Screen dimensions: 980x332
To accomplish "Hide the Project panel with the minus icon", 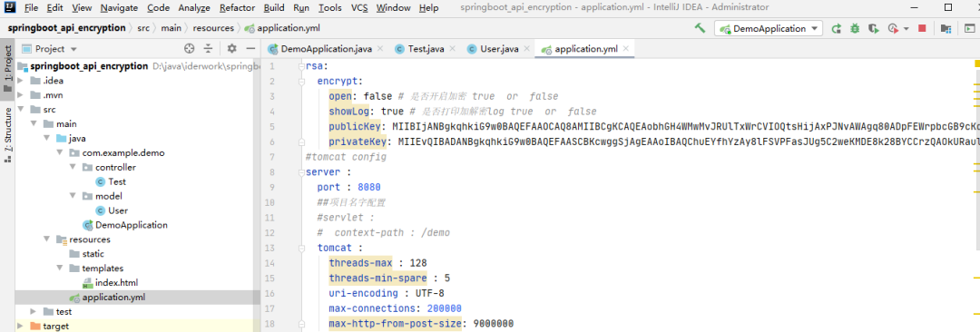I will [x=250, y=49].
